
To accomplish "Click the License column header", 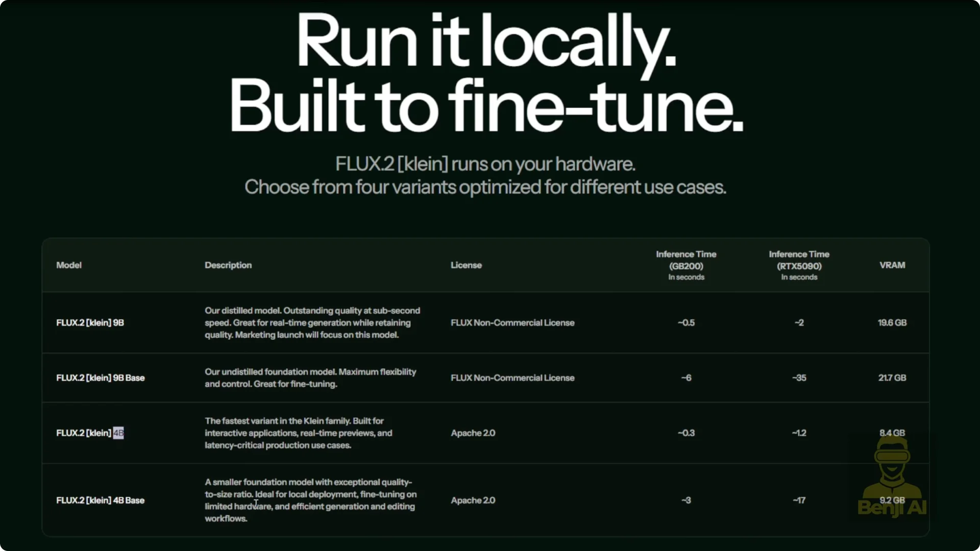I will tap(466, 265).
